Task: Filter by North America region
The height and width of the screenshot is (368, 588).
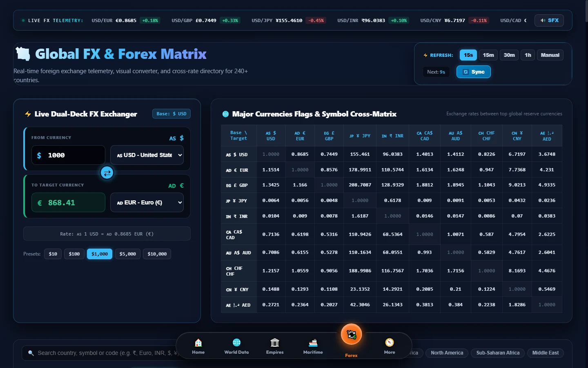Action: (x=447, y=353)
